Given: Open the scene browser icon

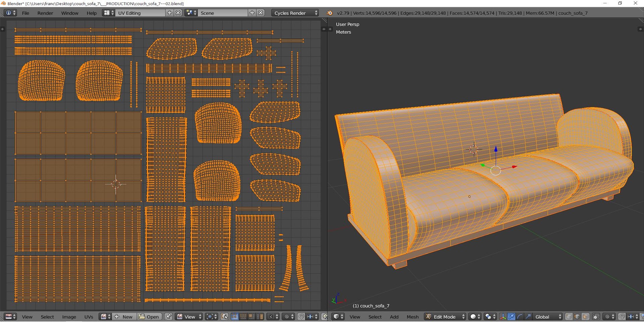Looking at the screenshot, I should pyautogui.click(x=191, y=13).
